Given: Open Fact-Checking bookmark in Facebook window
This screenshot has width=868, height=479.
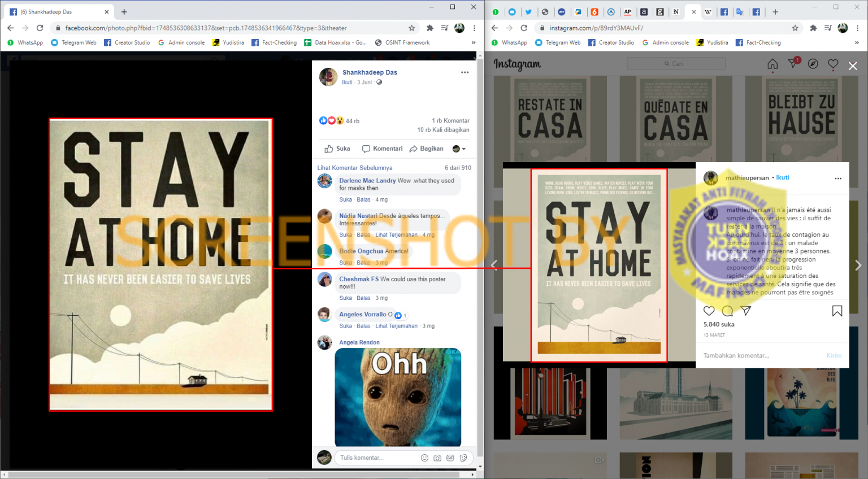Looking at the screenshot, I should [274, 42].
